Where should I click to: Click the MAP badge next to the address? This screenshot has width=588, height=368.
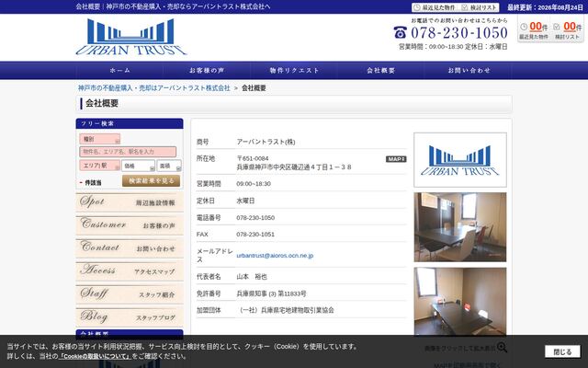tap(396, 159)
